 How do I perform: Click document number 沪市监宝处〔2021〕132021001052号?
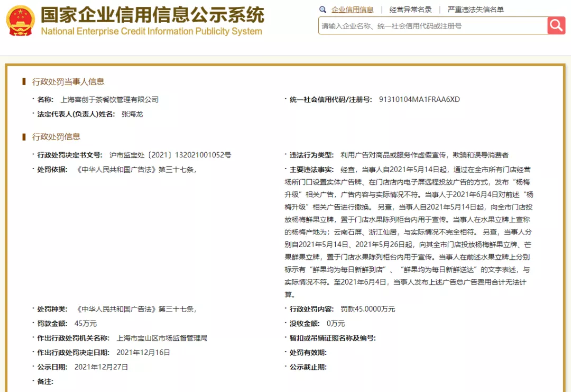pos(170,155)
